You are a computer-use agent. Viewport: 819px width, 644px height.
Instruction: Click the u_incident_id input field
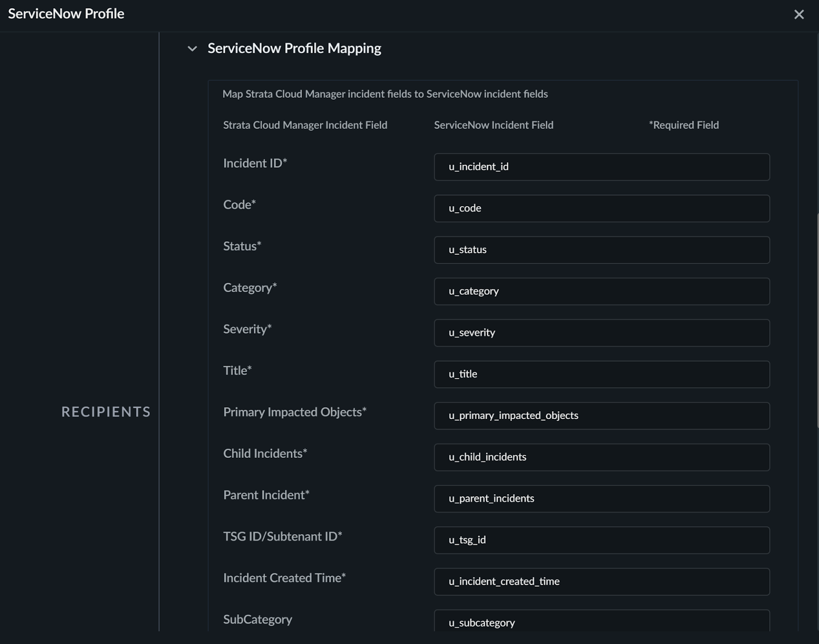[x=601, y=167]
